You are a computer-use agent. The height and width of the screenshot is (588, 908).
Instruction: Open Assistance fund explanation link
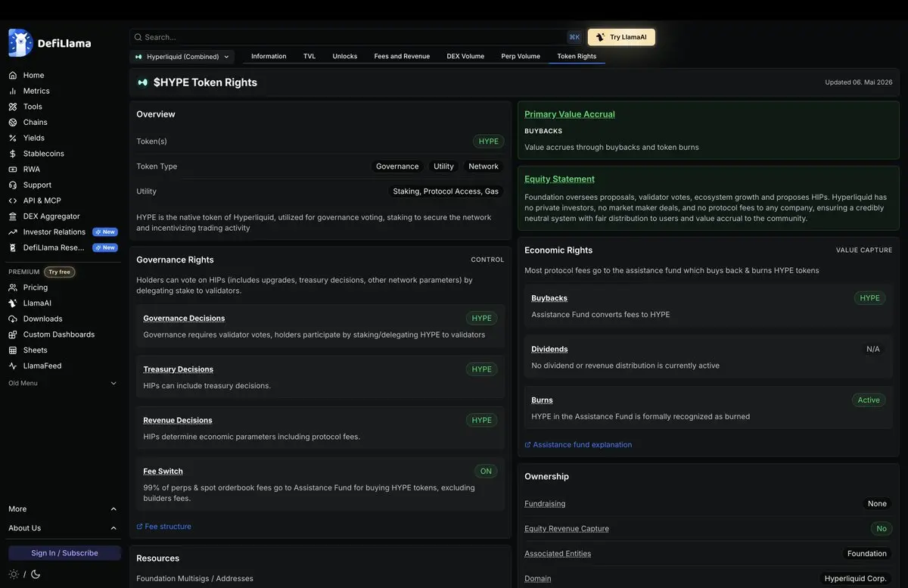[x=578, y=445]
